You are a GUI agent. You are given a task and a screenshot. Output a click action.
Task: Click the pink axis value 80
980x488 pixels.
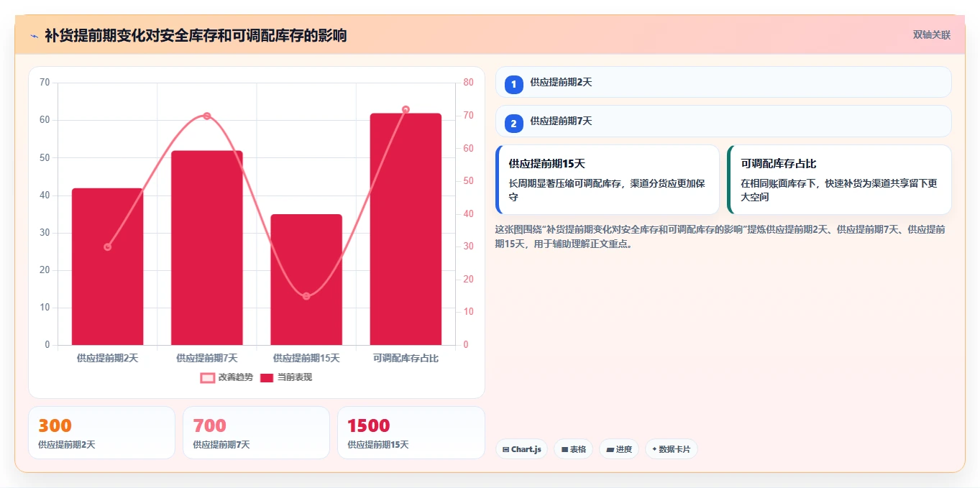[x=469, y=83]
